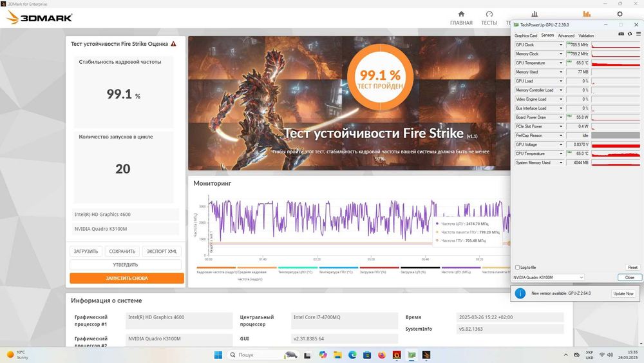644x363 pixels.
Task: Open the weather widget showing Sunny
Action: coord(17,355)
